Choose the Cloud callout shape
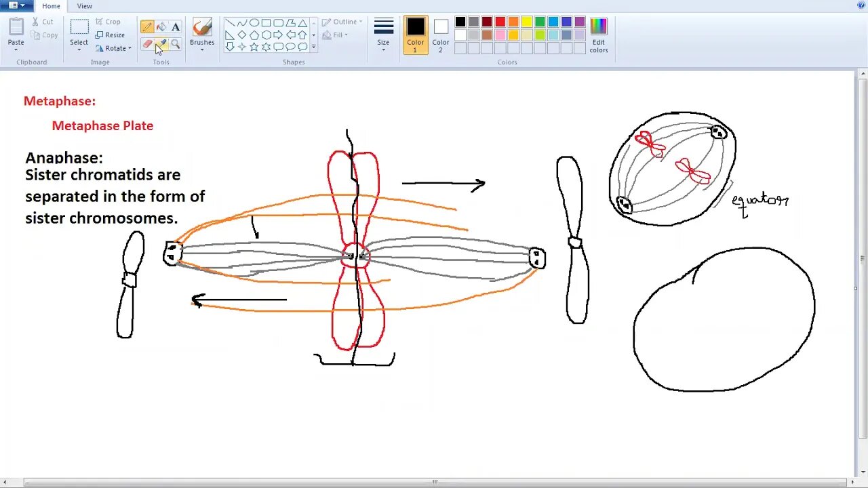The image size is (868, 488). click(x=303, y=47)
